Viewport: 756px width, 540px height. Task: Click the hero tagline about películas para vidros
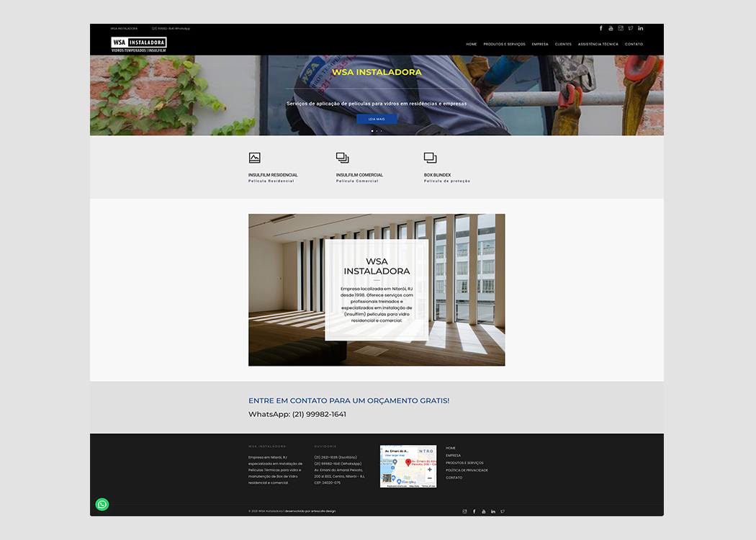click(377, 104)
